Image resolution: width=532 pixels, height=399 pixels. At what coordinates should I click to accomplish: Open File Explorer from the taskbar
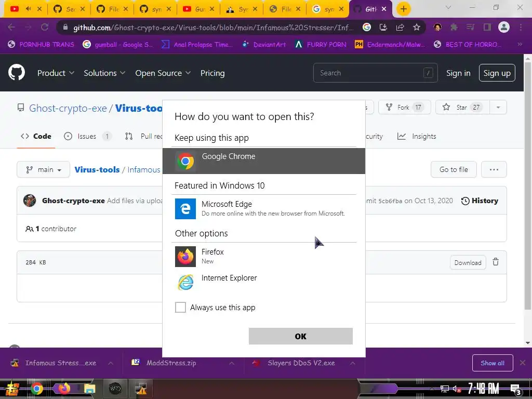89,389
